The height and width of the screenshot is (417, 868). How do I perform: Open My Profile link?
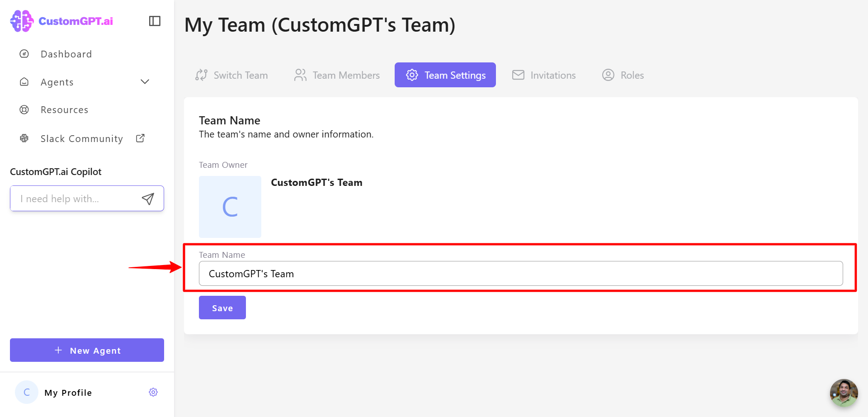(x=68, y=393)
